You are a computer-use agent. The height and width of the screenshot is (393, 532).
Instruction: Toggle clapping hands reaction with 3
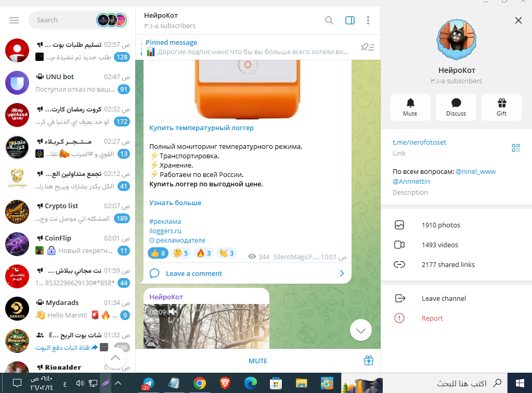point(227,253)
